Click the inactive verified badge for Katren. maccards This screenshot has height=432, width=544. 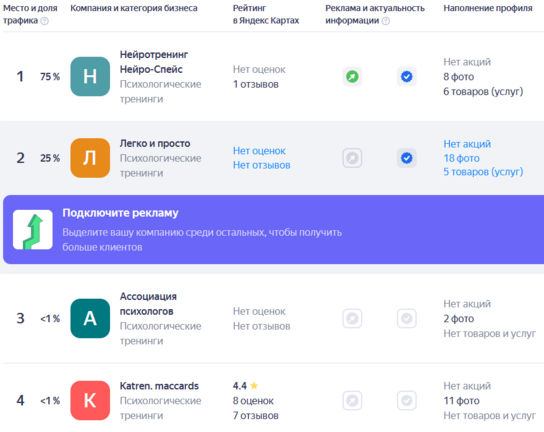[x=407, y=400]
